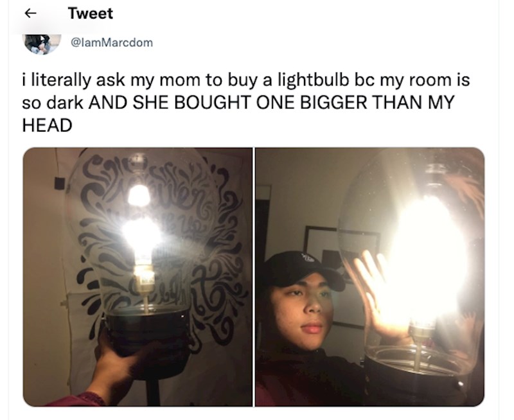Click the back arrow icon
Image resolution: width=514 pixels, height=420 pixels.
(30, 13)
